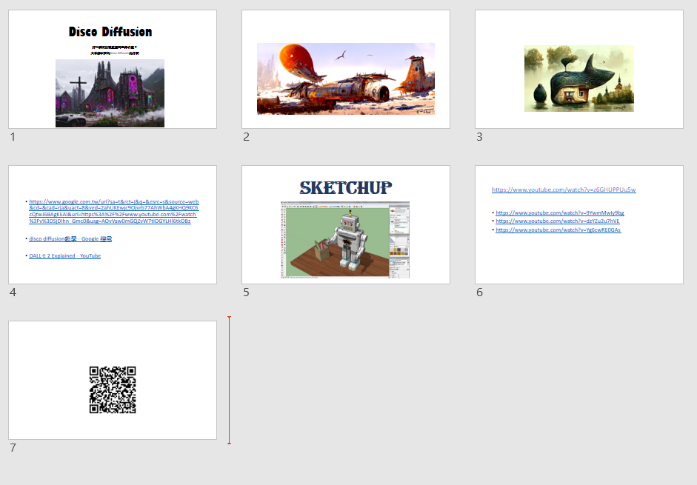Click slide number 1 label
697x485 pixels.
pos(12,137)
